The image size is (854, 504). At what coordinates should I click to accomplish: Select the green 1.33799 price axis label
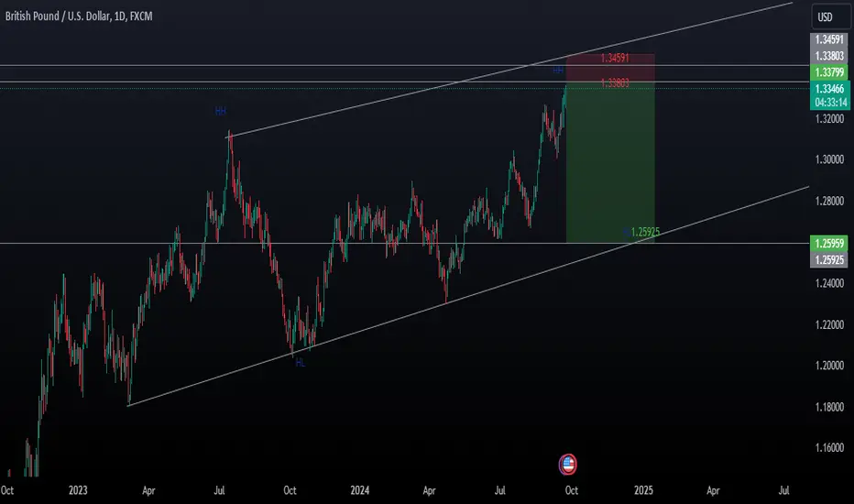pos(829,71)
